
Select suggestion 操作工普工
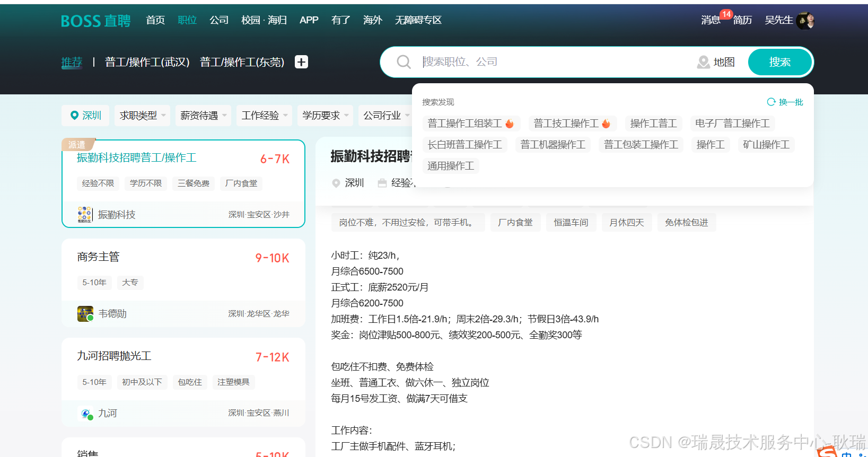tap(653, 124)
